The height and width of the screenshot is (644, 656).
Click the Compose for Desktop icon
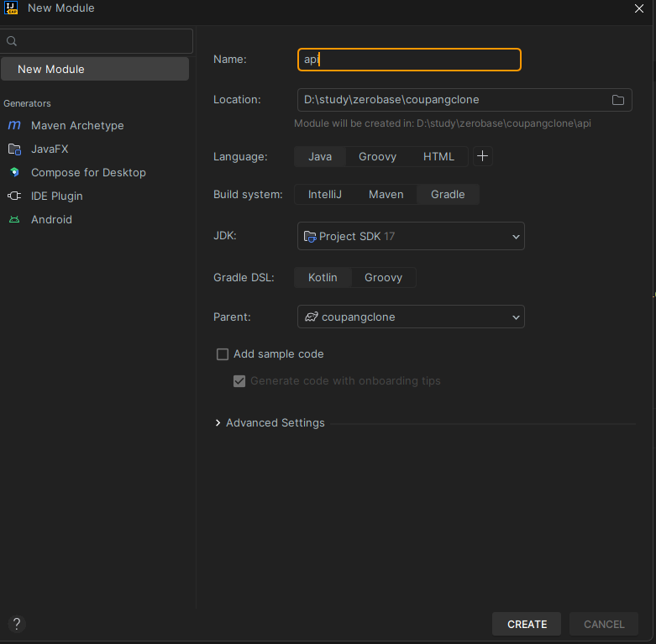pos(14,172)
